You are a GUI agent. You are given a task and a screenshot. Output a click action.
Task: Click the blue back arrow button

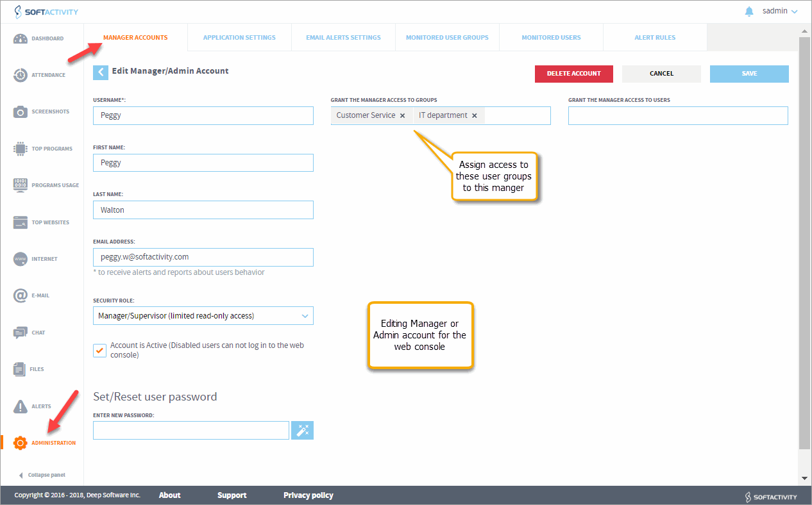[101, 72]
